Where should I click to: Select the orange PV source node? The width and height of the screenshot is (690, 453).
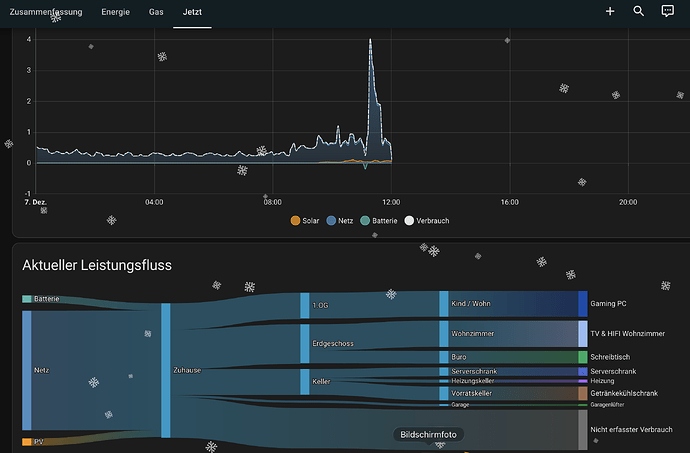tap(27, 441)
